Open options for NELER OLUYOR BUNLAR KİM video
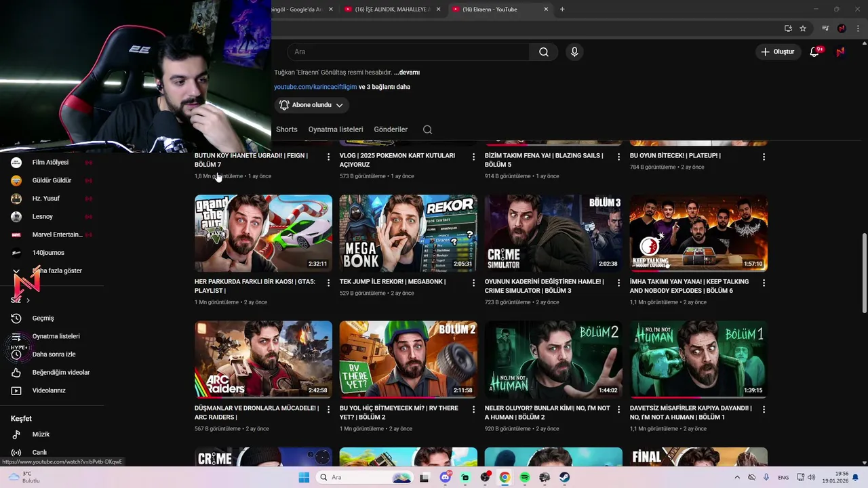Screen dimensions: 868x488 click(618, 409)
